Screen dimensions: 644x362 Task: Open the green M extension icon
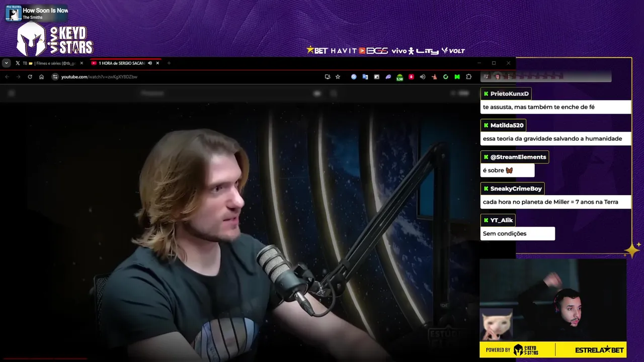point(457,77)
